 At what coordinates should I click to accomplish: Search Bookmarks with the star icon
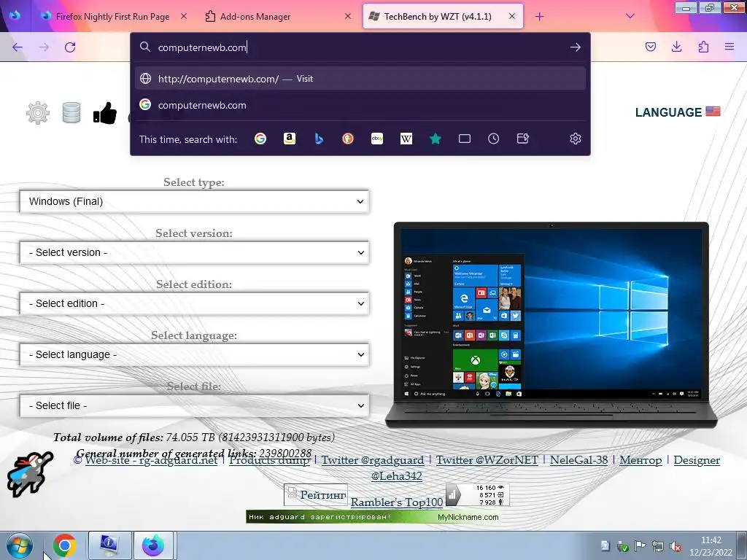(436, 139)
